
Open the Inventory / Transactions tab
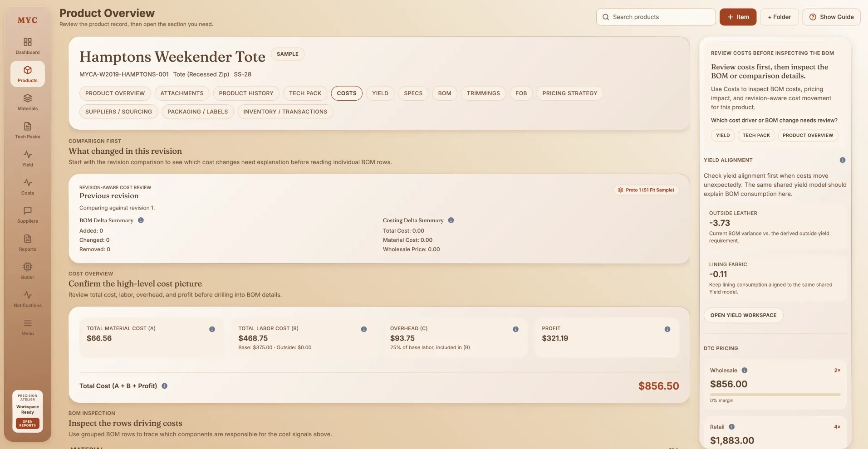[285, 112]
